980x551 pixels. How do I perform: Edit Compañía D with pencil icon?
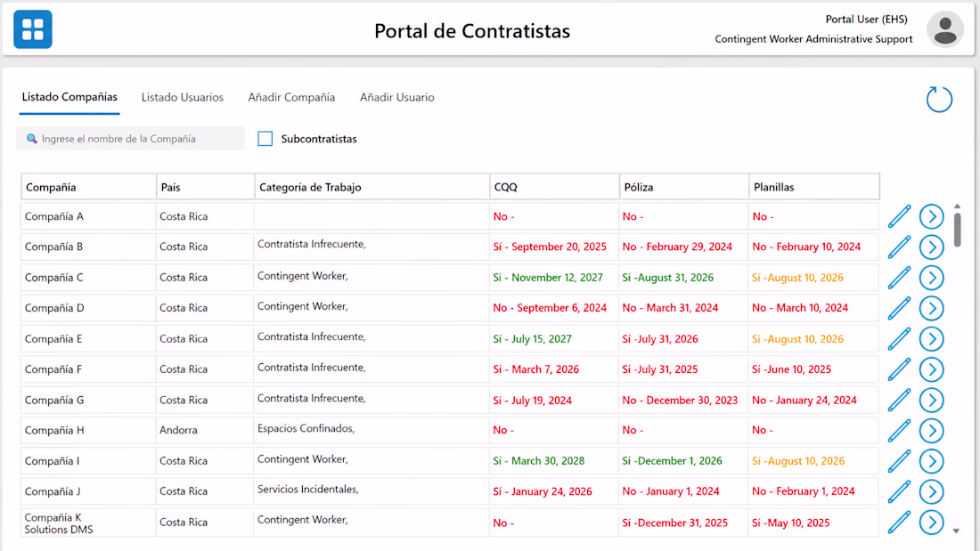tap(899, 309)
